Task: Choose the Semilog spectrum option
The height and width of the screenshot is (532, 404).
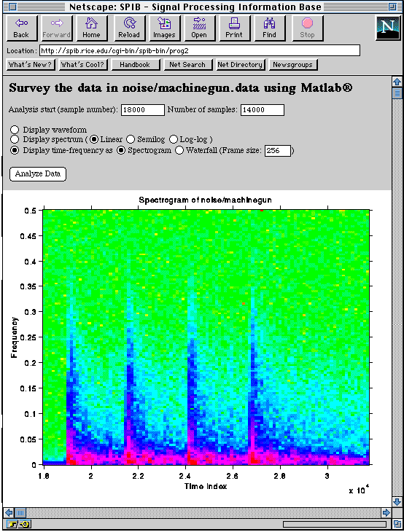Action: coord(131,139)
